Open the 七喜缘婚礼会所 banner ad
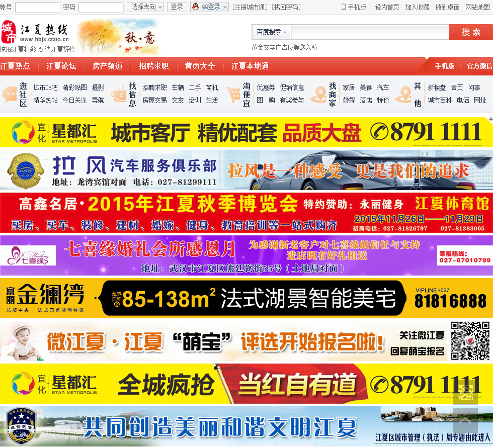The width and height of the screenshot is (493, 448). point(247,255)
